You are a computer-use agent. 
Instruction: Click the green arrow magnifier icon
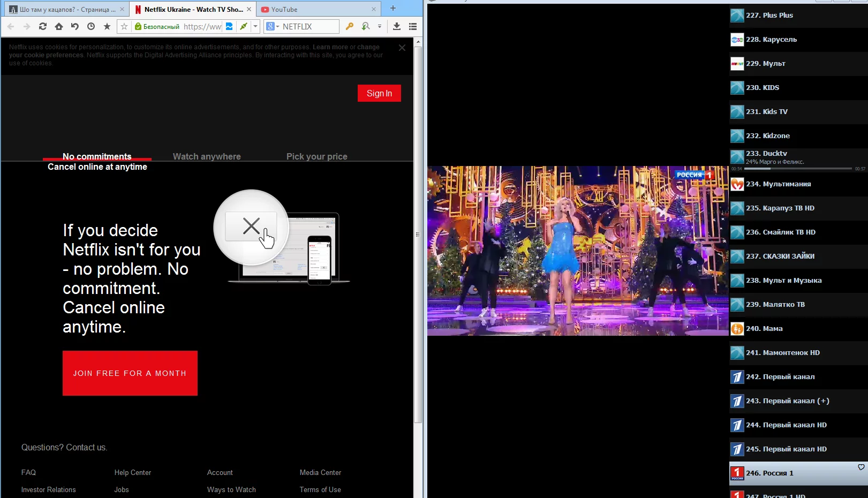pyautogui.click(x=366, y=26)
